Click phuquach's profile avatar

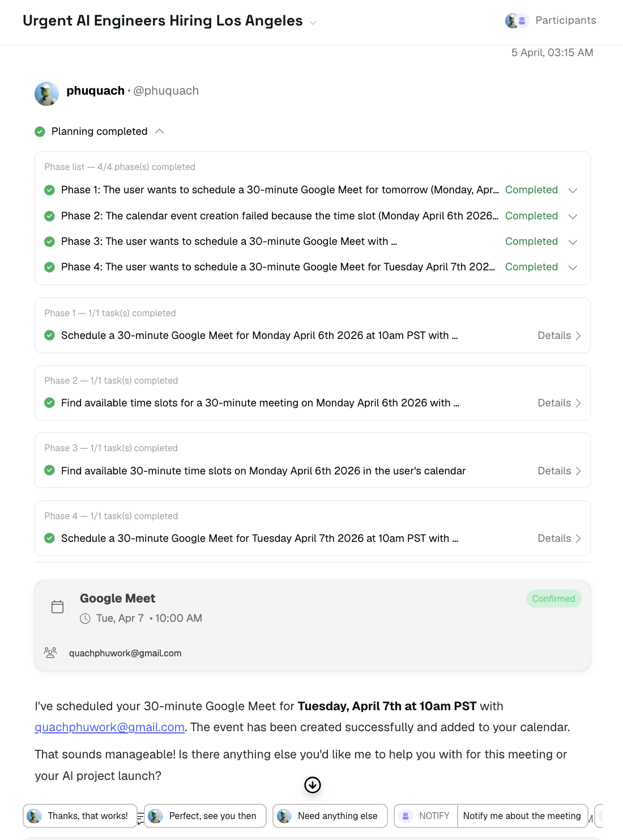tap(46, 94)
